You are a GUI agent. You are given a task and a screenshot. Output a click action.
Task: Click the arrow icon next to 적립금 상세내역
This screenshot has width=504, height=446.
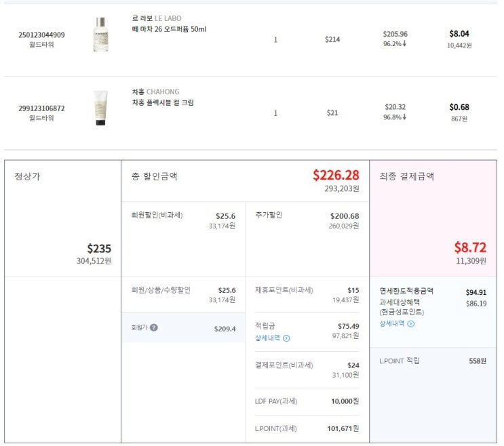click(x=286, y=338)
